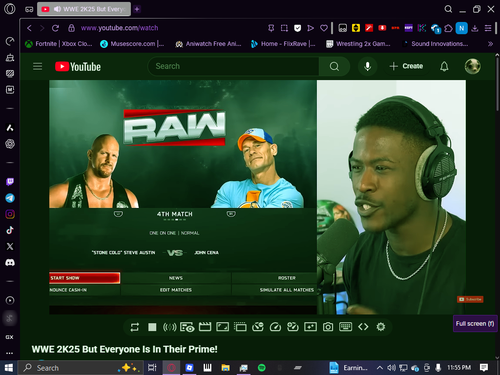500x375 pixels.
Task: Toggle loop on the YouTube enhancer toolbar
Action: pyautogui.click(x=135, y=327)
